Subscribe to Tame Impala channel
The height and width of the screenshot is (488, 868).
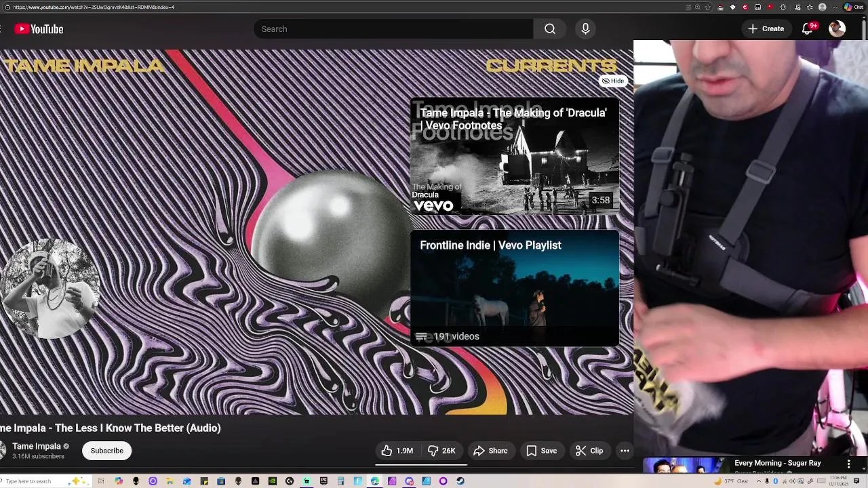pyautogui.click(x=107, y=451)
